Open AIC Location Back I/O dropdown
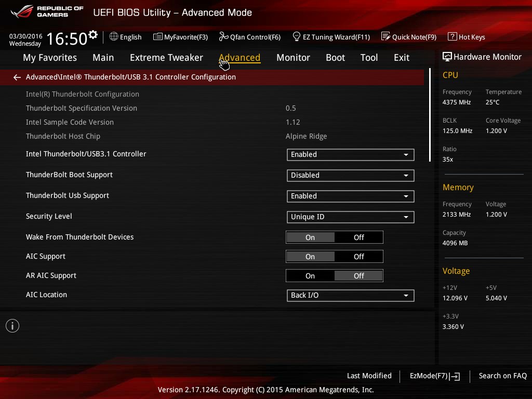This screenshot has width=532, height=399. pos(351,296)
